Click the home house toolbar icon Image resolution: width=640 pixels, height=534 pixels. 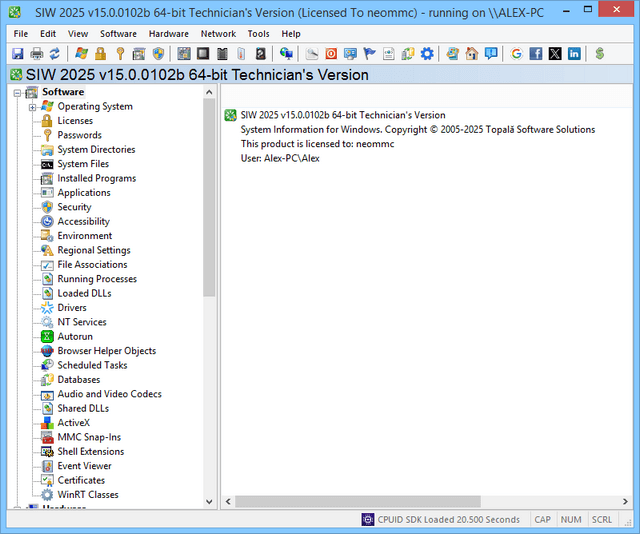click(471, 53)
